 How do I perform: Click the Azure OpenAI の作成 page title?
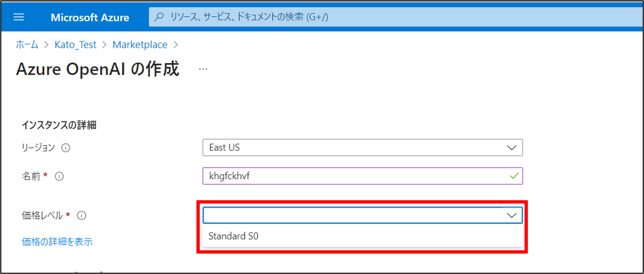click(x=97, y=69)
